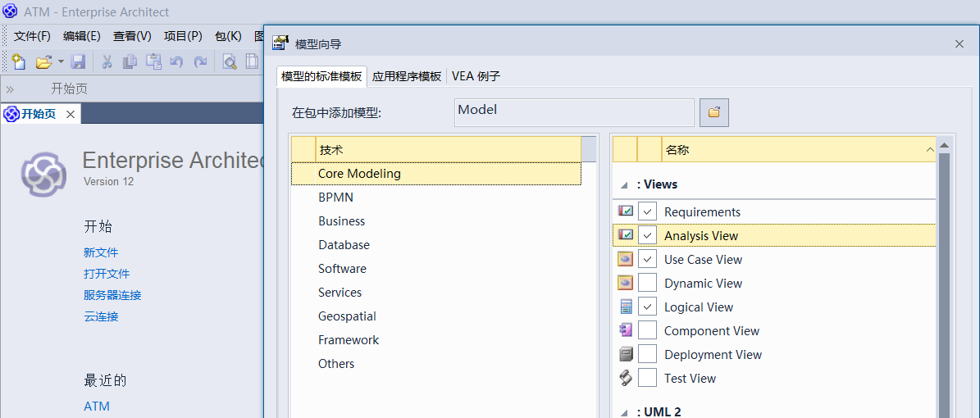Close the 开始页 tab

pos(71,114)
